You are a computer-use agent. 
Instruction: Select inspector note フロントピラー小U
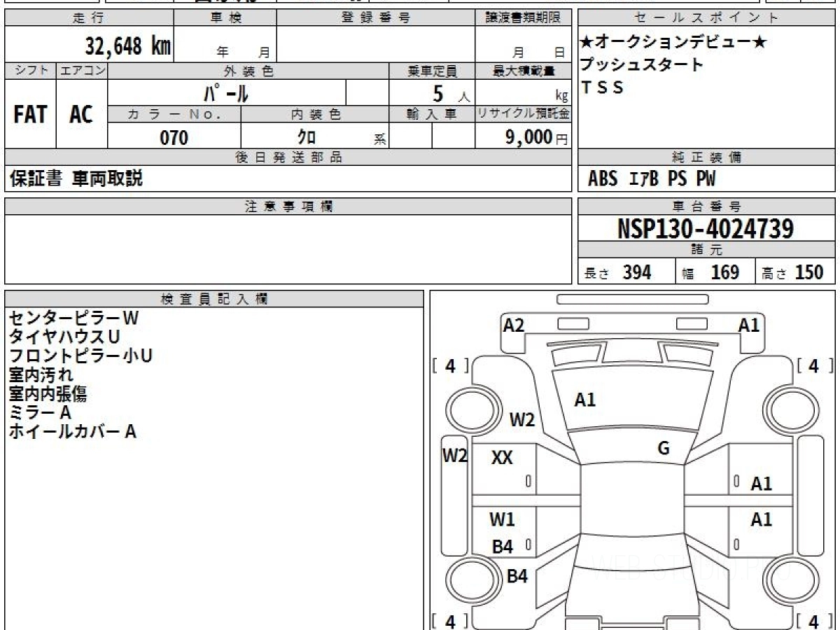[80, 356]
